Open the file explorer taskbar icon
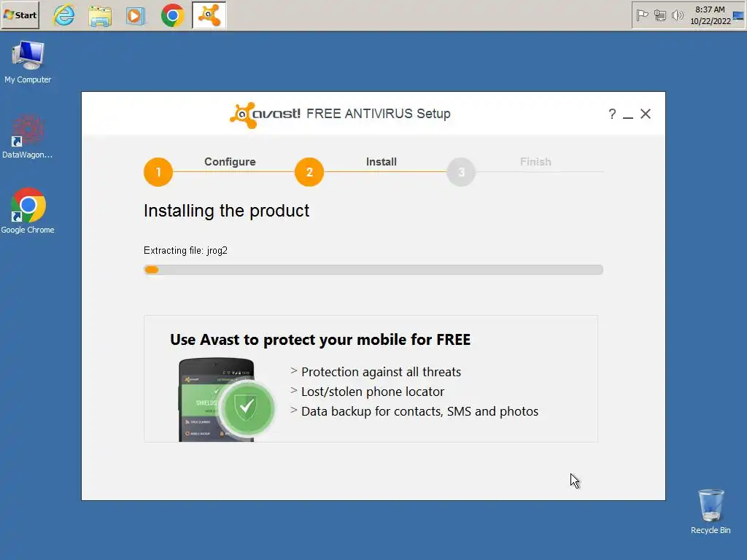 tap(100, 16)
